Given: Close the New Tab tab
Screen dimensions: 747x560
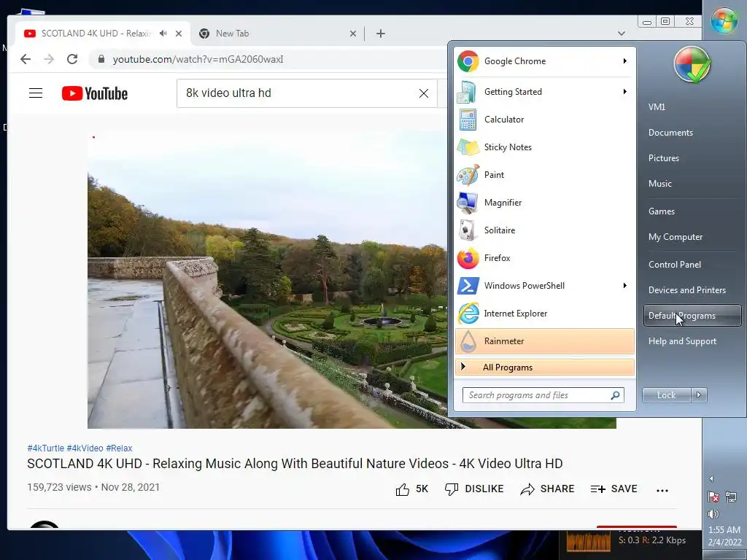Looking at the screenshot, I should click(352, 34).
